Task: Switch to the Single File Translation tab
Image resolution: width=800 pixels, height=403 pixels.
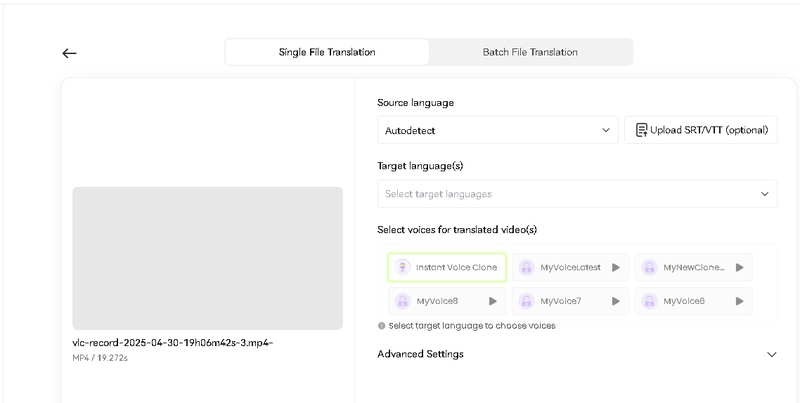Action: [327, 52]
